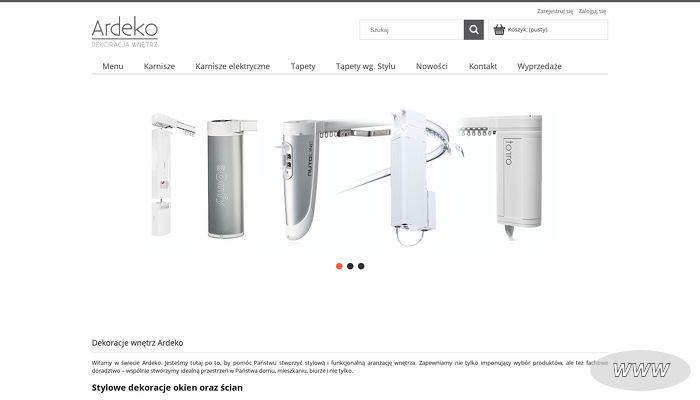Click the grey WWW oval badge

tap(641, 370)
